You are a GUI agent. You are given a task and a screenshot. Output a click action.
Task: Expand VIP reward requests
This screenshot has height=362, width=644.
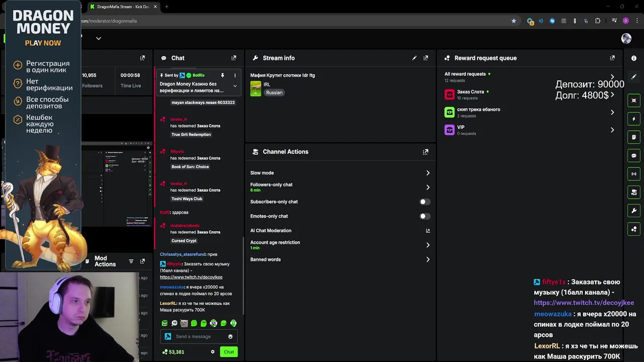point(612,130)
